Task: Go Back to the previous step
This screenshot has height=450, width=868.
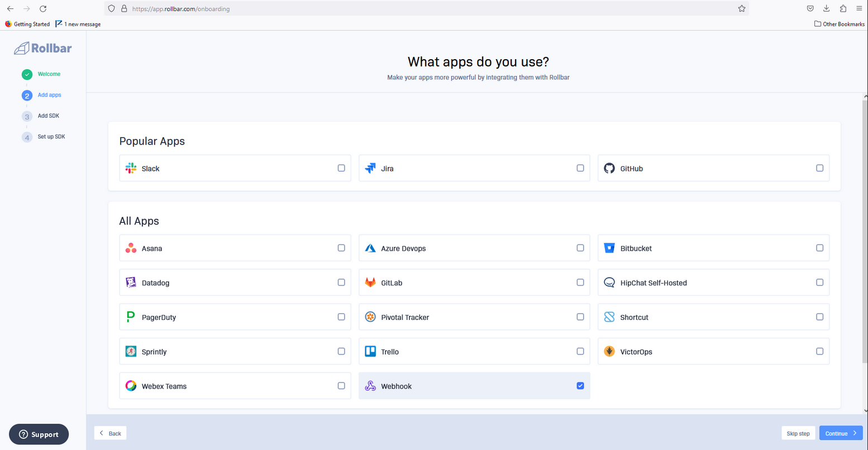Action: (x=110, y=433)
